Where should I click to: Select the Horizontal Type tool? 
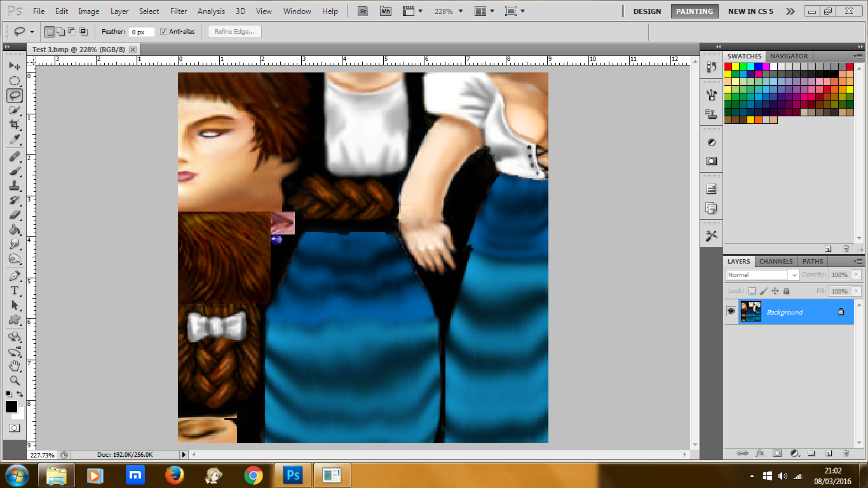pos(14,290)
